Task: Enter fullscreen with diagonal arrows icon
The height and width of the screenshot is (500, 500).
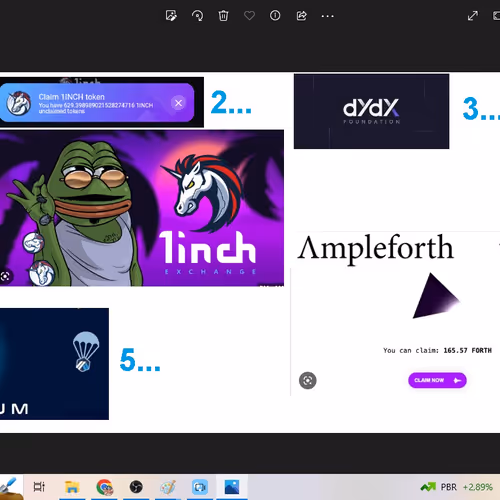Action: pyautogui.click(x=473, y=16)
